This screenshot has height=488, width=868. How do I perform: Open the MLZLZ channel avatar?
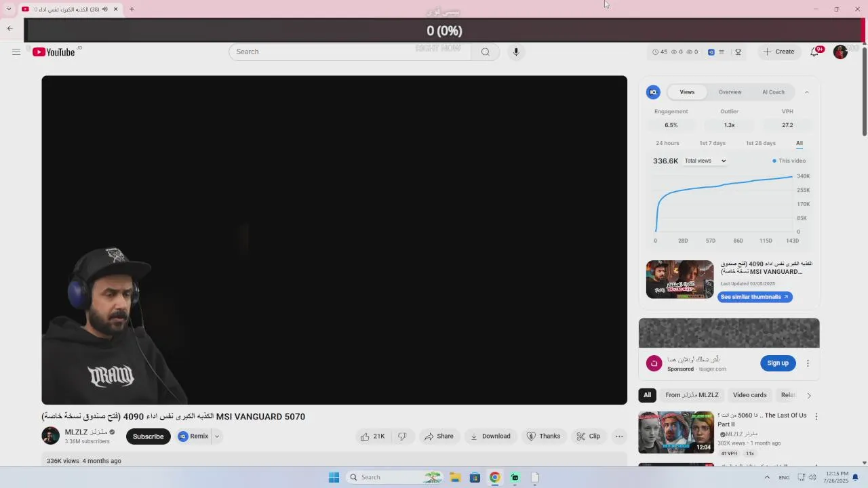(50, 436)
